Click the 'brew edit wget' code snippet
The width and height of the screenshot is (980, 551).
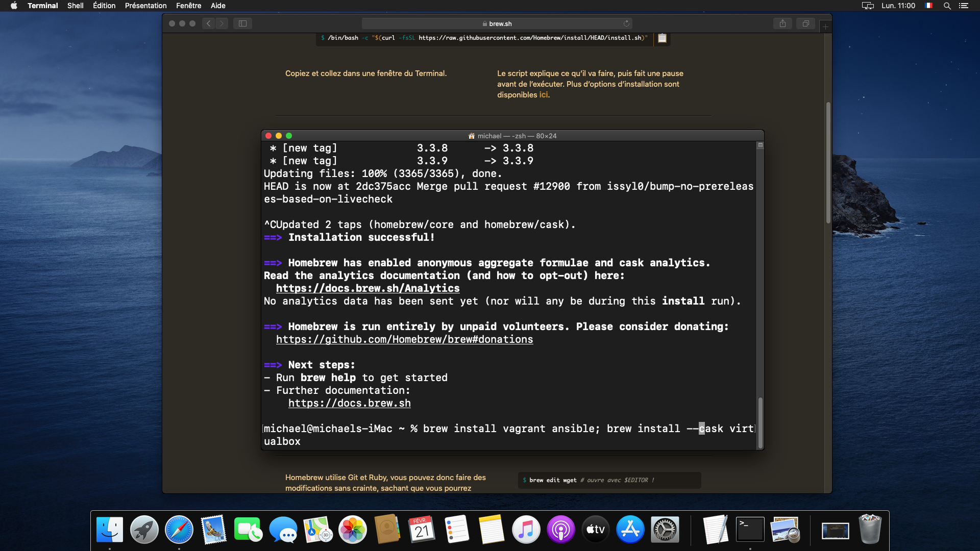click(x=609, y=480)
